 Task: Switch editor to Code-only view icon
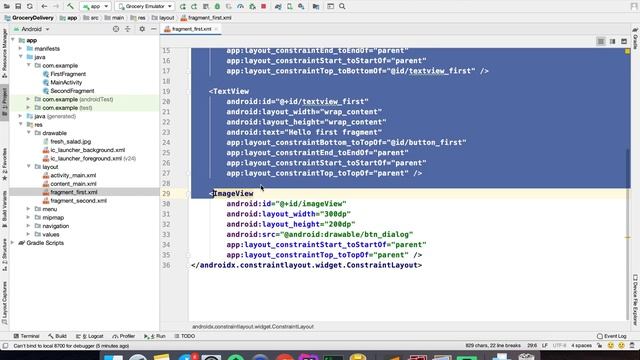tap(601, 41)
